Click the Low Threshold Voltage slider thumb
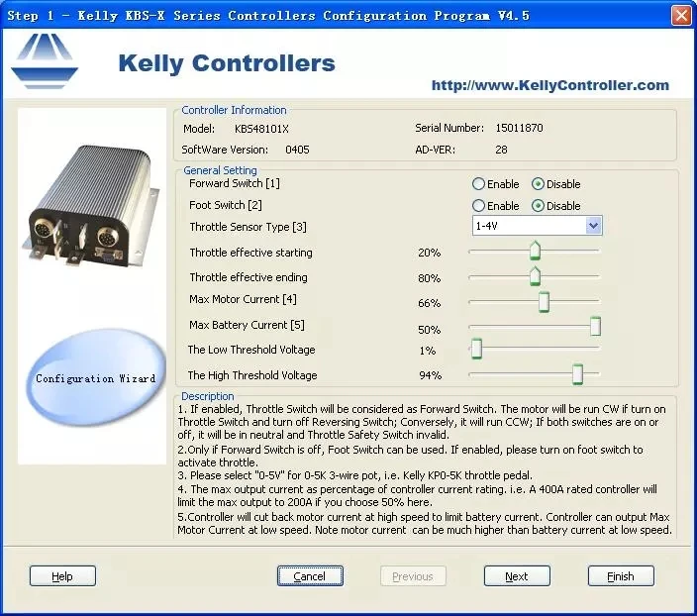 tap(476, 349)
